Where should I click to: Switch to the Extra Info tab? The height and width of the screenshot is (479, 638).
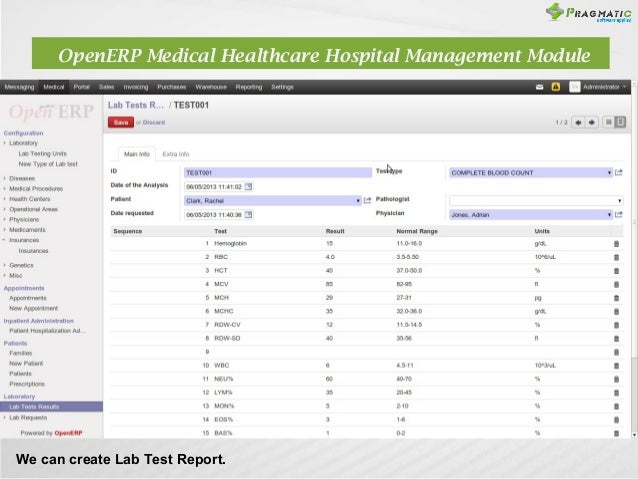click(176, 154)
